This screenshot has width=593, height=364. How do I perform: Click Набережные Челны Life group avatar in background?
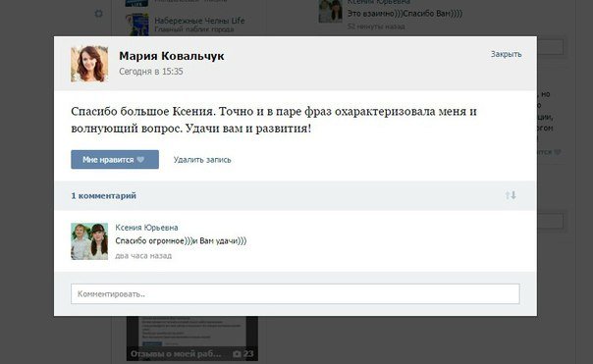[136, 25]
